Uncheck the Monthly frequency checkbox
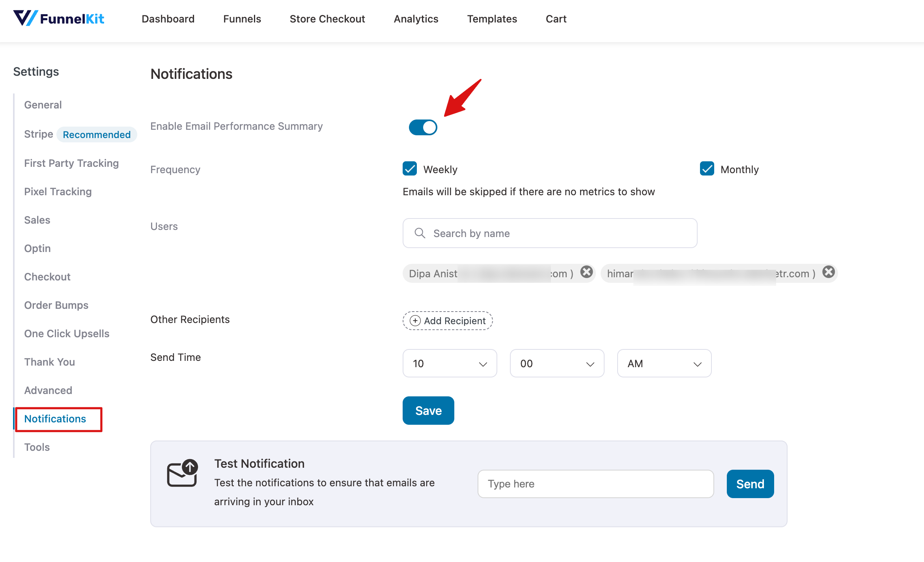The width and height of the screenshot is (924, 562). pyautogui.click(x=707, y=169)
